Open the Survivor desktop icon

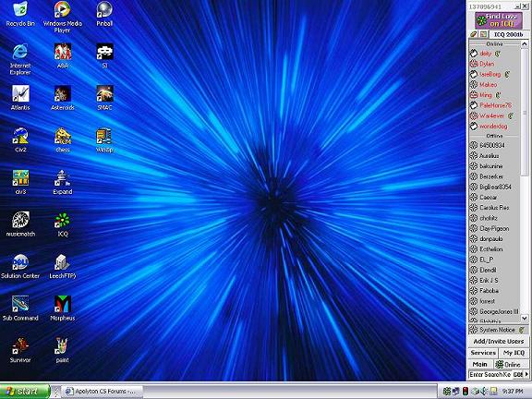[x=20, y=350]
